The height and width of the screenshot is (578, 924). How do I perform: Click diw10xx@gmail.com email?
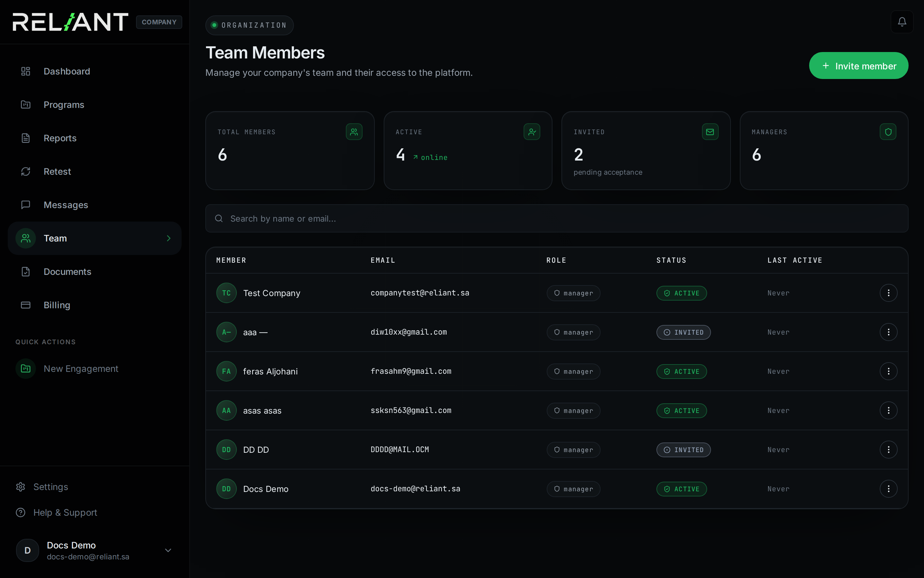click(409, 332)
